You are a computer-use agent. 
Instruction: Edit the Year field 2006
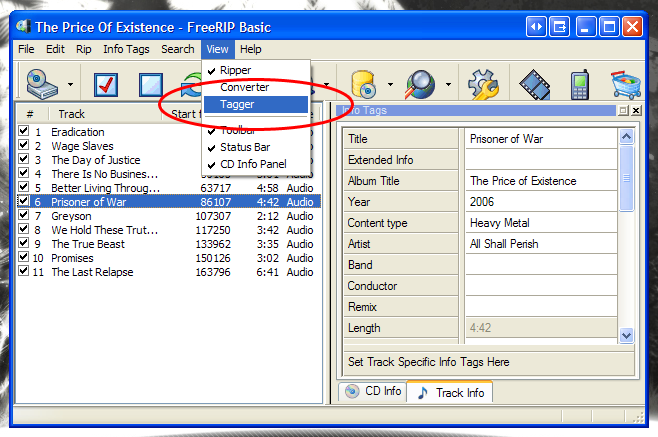(541, 202)
